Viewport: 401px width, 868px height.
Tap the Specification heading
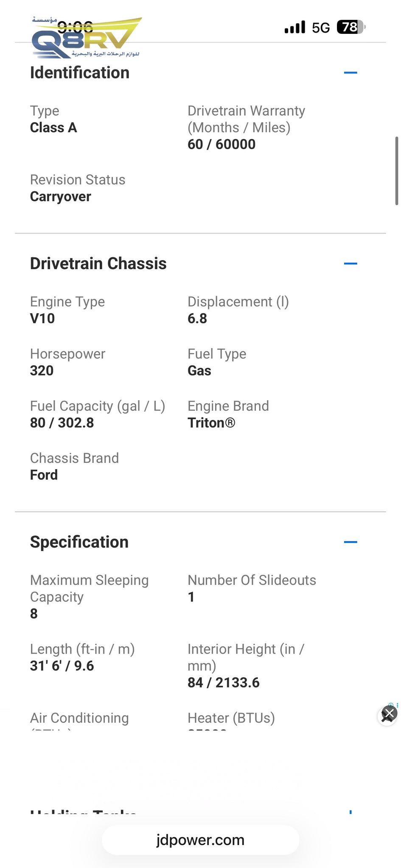click(79, 542)
